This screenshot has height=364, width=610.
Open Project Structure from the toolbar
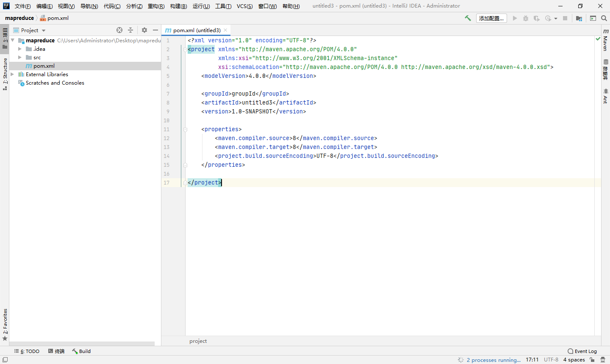pos(579,18)
